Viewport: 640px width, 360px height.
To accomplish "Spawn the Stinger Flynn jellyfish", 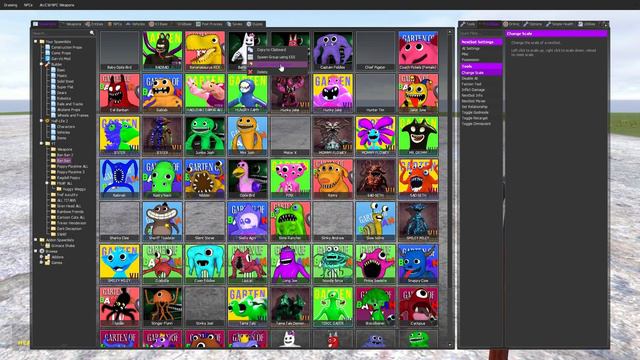I will click(x=162, y=307).
